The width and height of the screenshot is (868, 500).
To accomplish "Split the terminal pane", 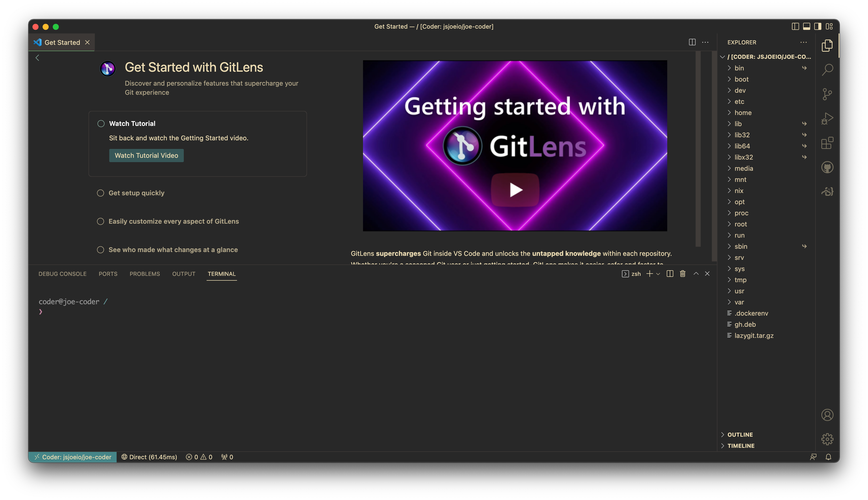I will click(670, 274).
